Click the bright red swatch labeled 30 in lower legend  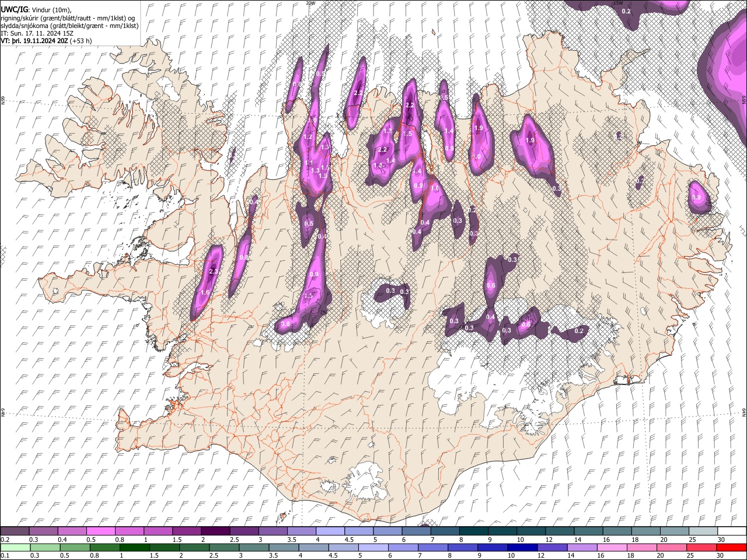coord(732,547)
